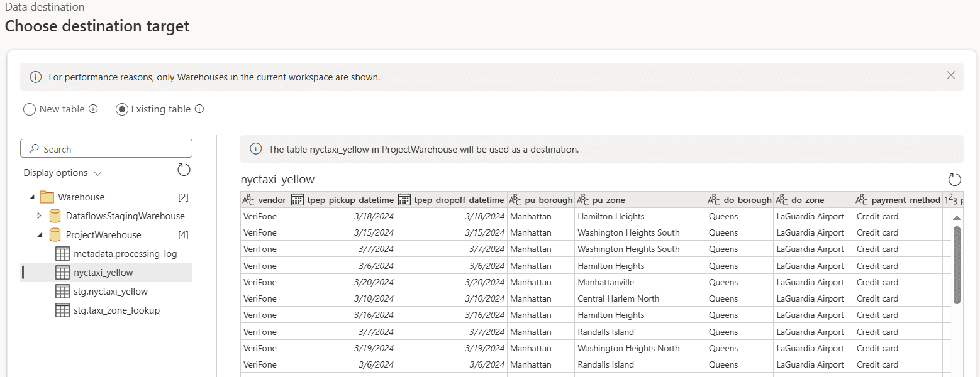Click the ProjectWarehouse database icon
The width and height of the screenshot is (980, 377).
55,234
